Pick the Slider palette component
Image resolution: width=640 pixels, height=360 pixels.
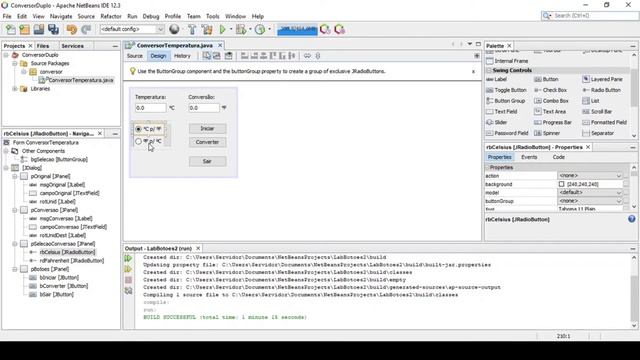496,122
